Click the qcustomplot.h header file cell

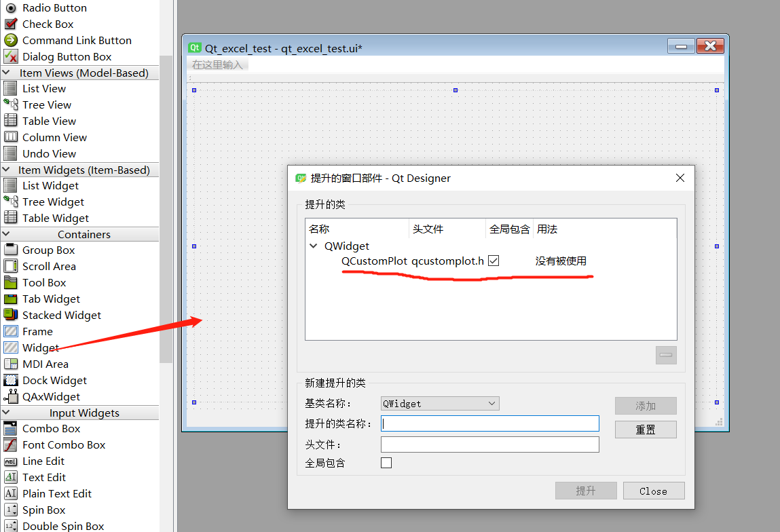(x=448, y=261)
